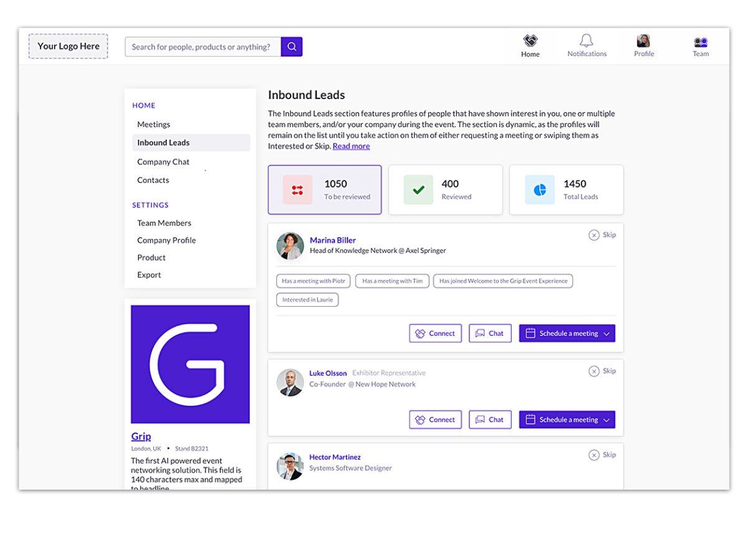Open the Notifications bell icon
This screenshot has height=560, width=747.
[x=586, y=41]
